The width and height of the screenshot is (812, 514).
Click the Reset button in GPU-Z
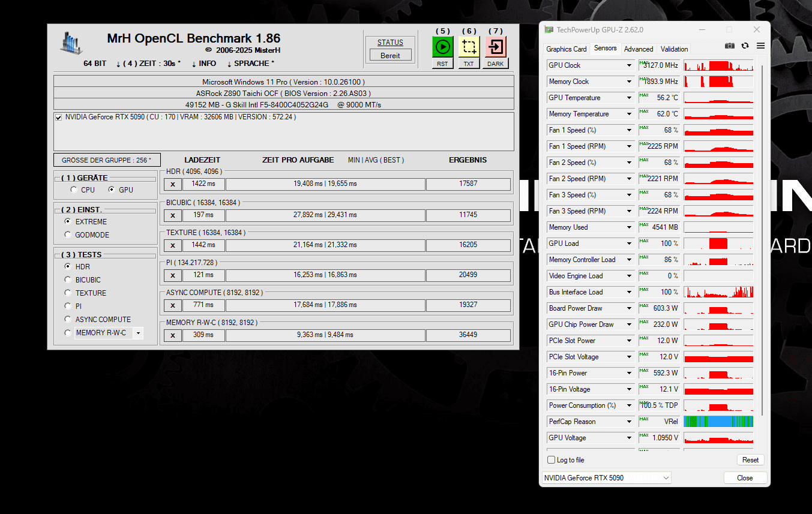tap(750, 460)
